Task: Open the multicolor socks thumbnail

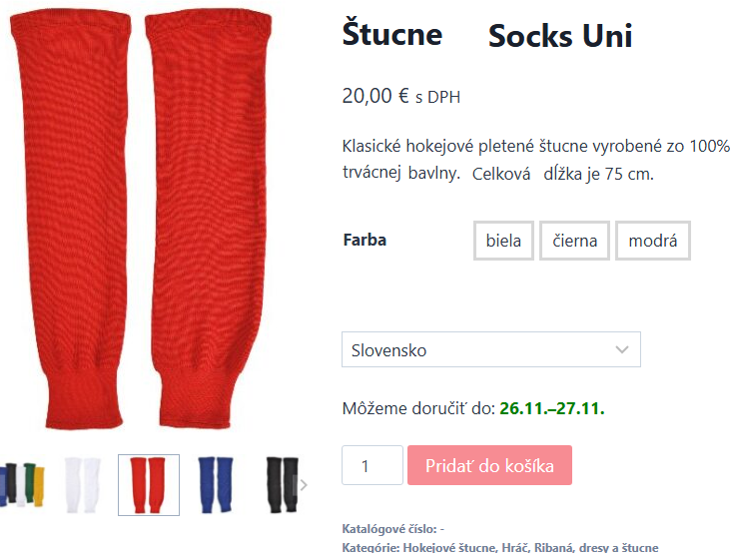Action: point(22,484)
